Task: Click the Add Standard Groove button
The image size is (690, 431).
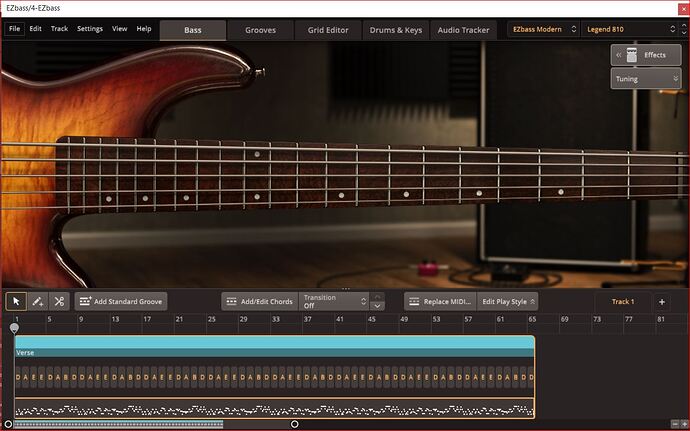Action: 121,302
